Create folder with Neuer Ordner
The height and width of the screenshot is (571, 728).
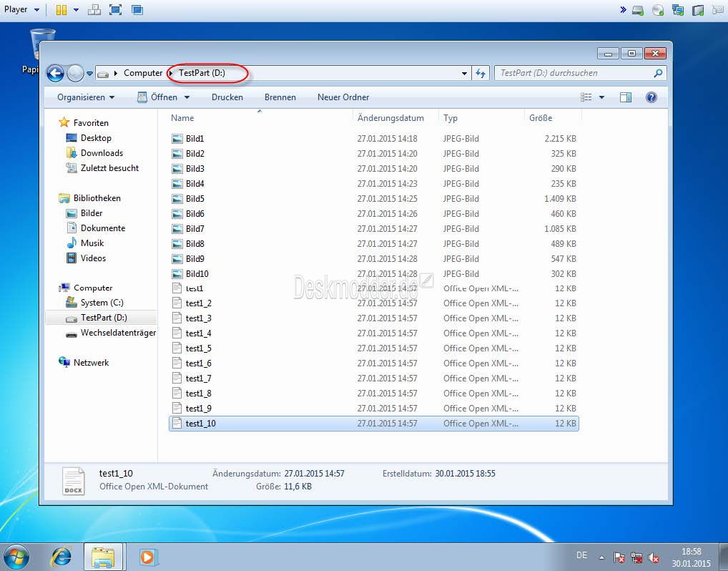343,97
